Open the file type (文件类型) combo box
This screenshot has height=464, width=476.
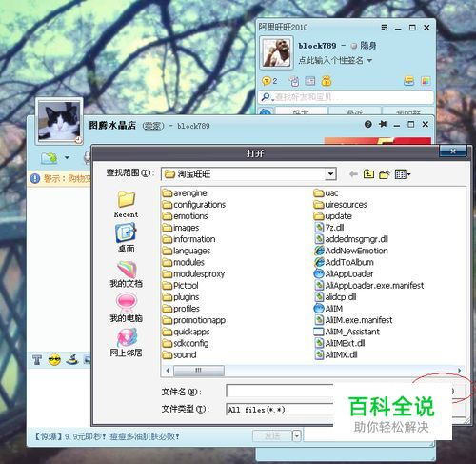click(280, 410)
